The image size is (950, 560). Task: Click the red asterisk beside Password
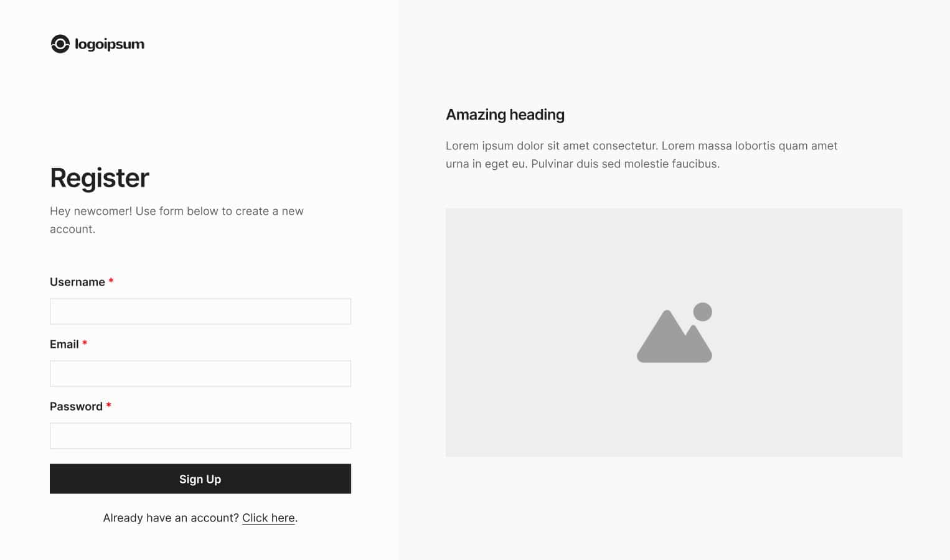[x=108, y=406]
